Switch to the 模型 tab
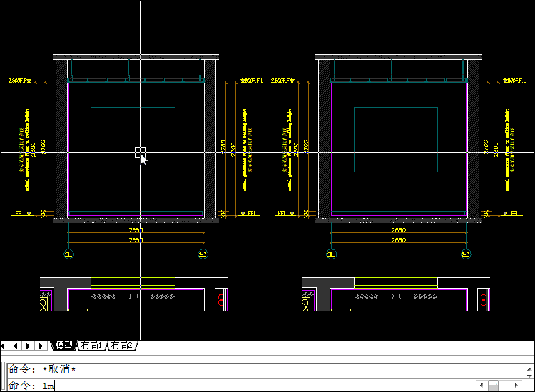Viewport: 535px width, 392px height. point(64,346)
